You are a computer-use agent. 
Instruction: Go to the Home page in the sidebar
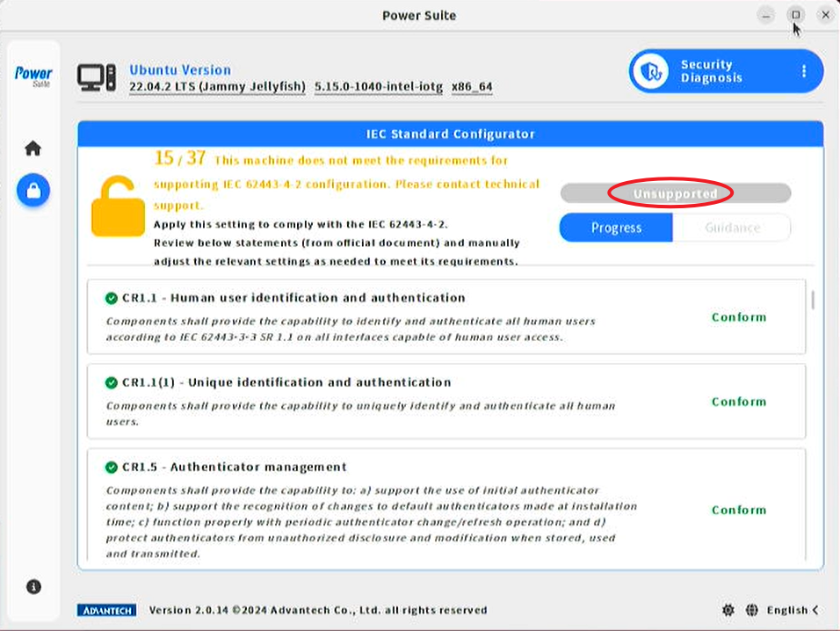click(33, 149)
